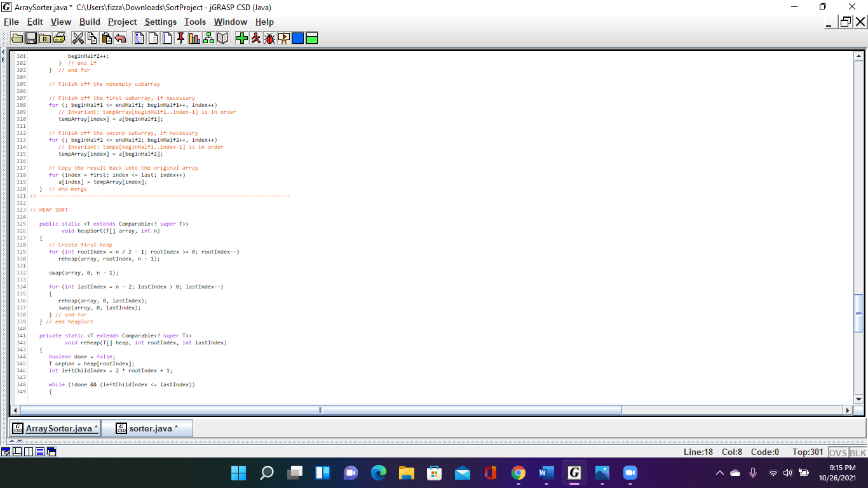
Task: Click the blue horizontal-lines layout icon
Action: [40, 452]
